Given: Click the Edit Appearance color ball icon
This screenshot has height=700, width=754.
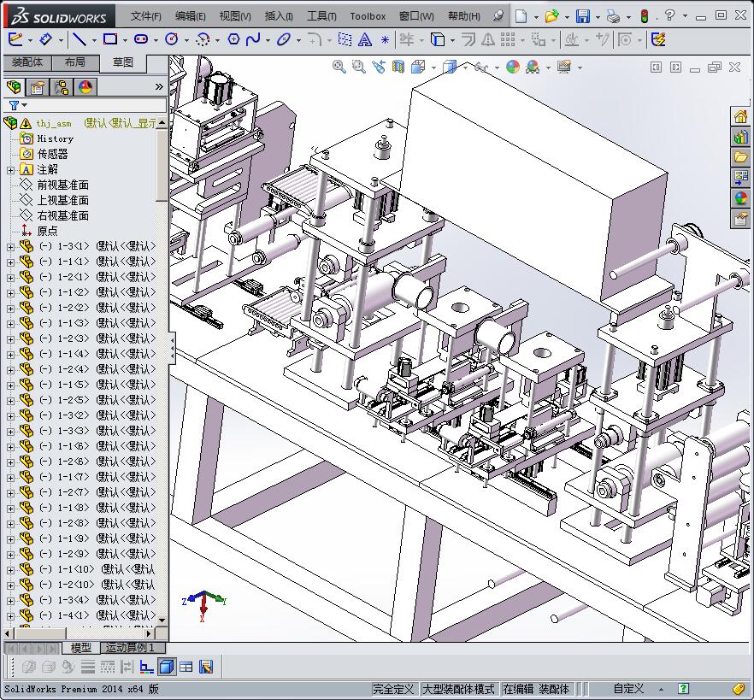Looking at the screenshot, I should click(512, 67).
